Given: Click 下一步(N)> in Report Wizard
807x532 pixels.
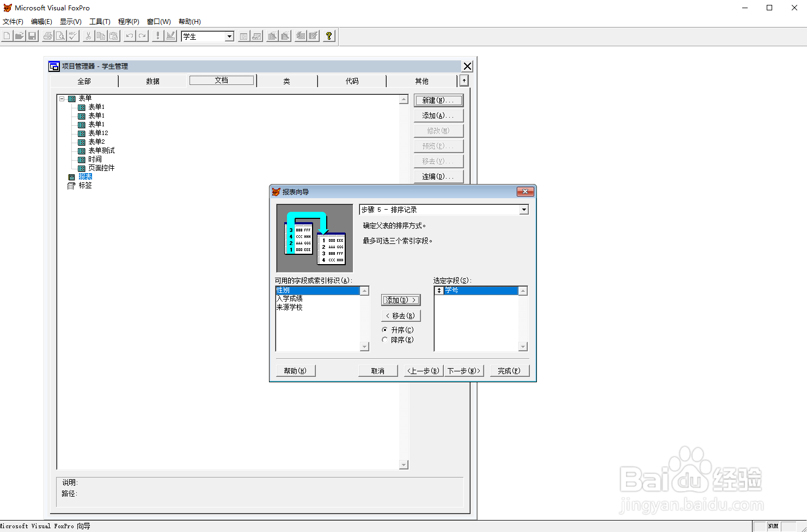Looking at the screenshot, I should [x=464, y=371].
